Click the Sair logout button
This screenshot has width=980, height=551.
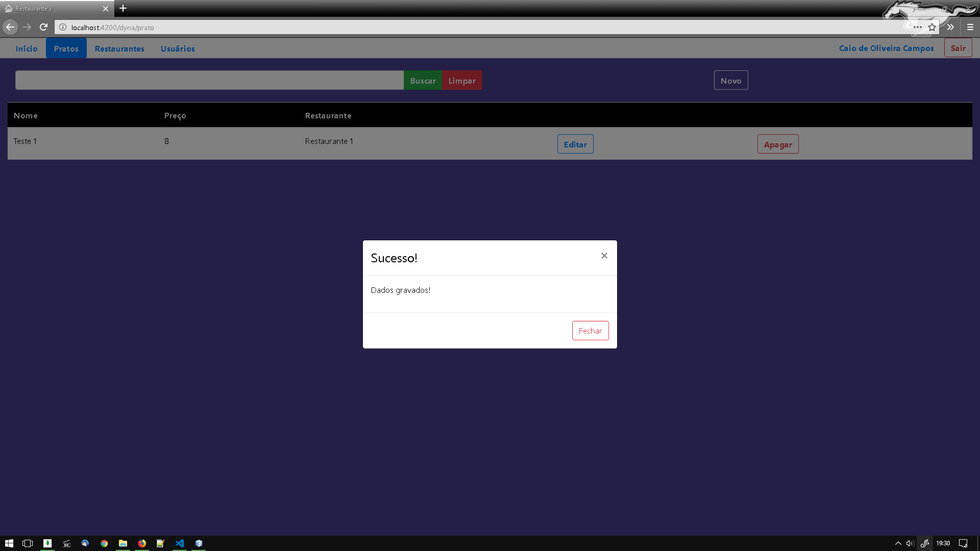[958, 48]
